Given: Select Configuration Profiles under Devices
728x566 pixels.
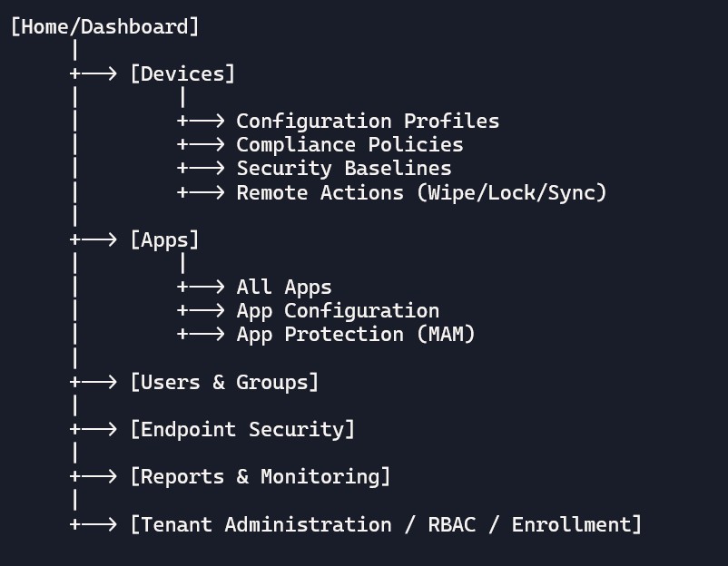Looking at the screenshot, I should pos(368,121).
